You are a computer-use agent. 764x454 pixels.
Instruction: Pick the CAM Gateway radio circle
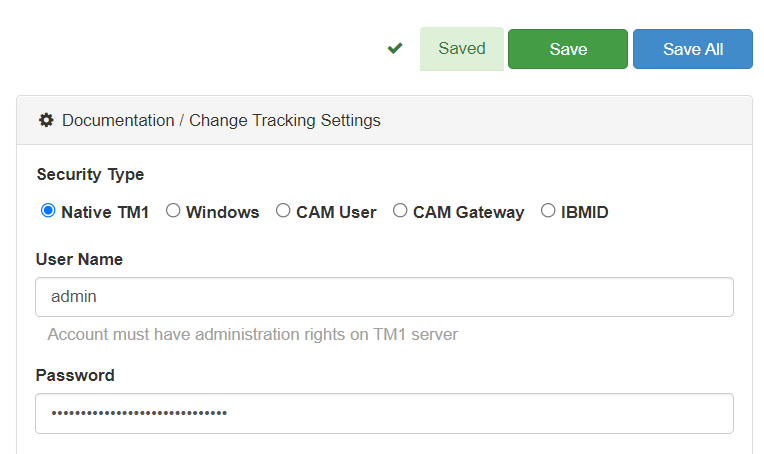click(x=400, y=211)
